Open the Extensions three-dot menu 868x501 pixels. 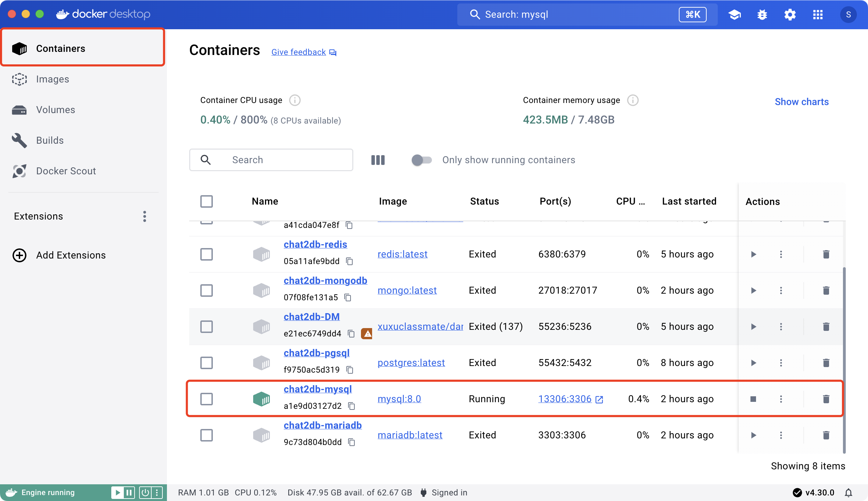pos(145,216)
